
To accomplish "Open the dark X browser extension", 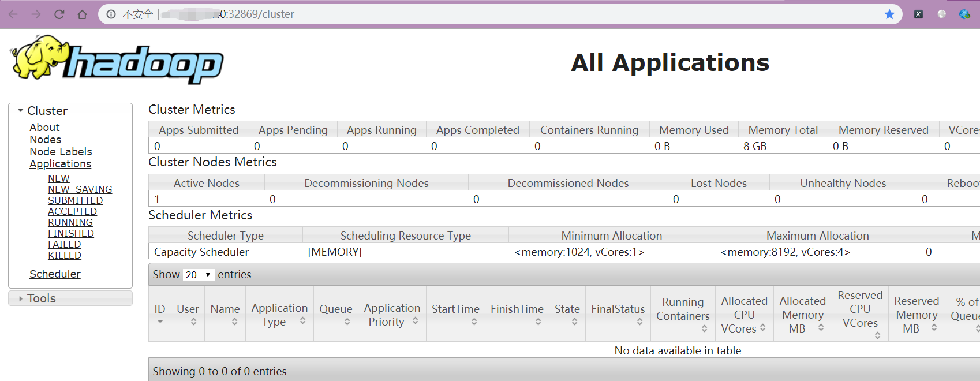I will [918, 14].
